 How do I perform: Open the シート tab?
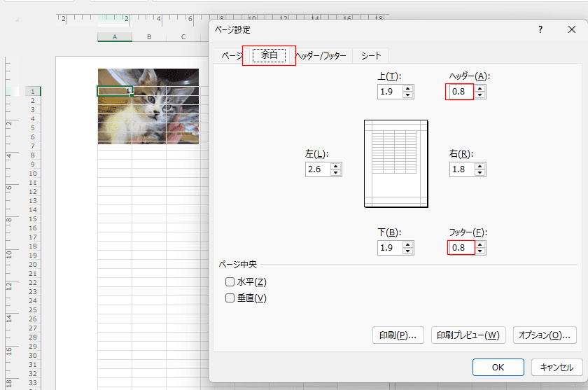pos(370,56)
